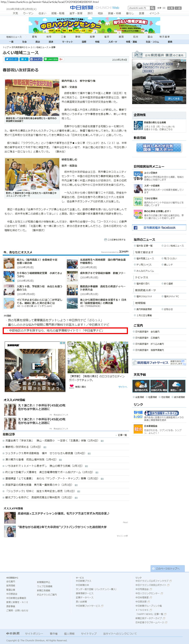This screenshot has width=189, height=644.
Task: Open 中日旅行ナビ ぶらっ人 PR link
Action: pos(55,320)
